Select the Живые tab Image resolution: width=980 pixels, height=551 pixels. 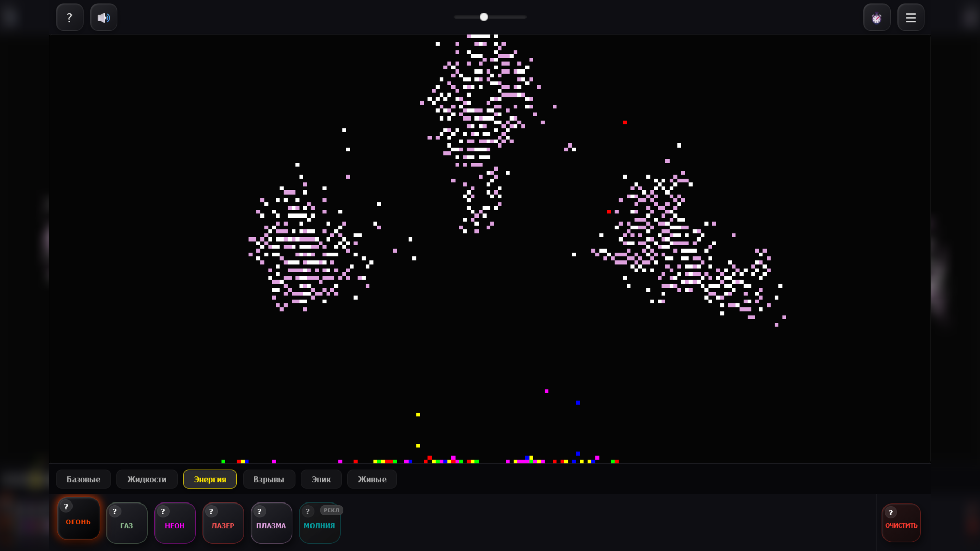pyautogui.click(x=372, y=479)
